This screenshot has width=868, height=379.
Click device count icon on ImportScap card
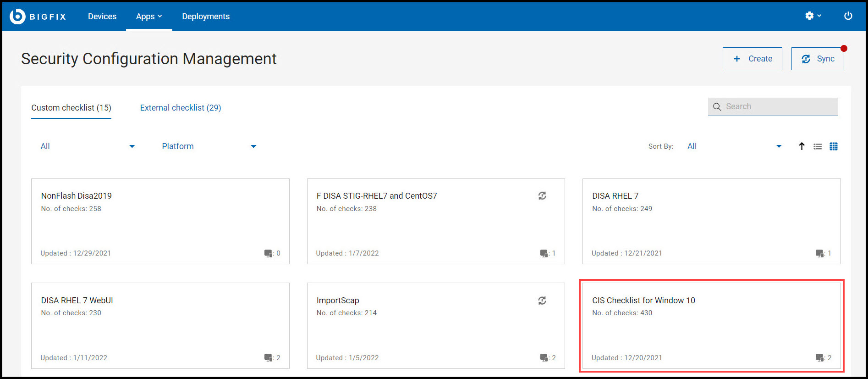tap(544, 358)
